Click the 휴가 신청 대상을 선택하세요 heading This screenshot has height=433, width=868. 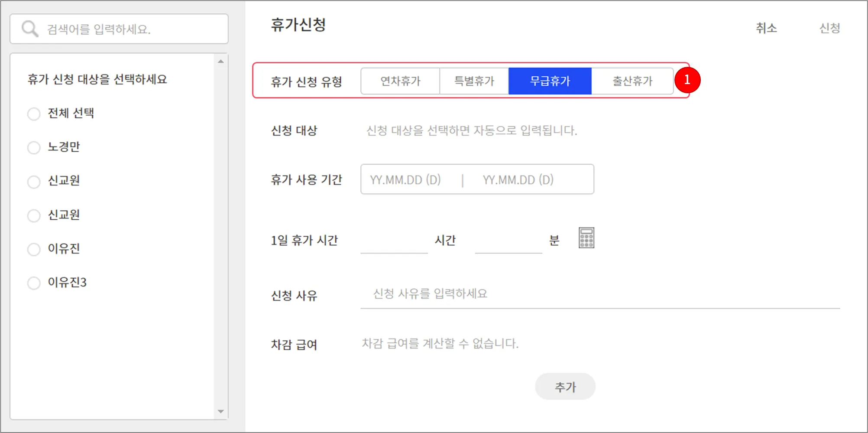(x=97, y=79)
